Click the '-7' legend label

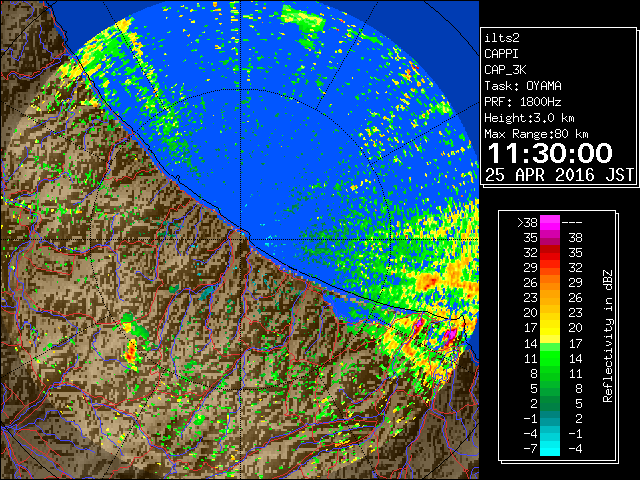pyautogui.click(x=530, y=449)
